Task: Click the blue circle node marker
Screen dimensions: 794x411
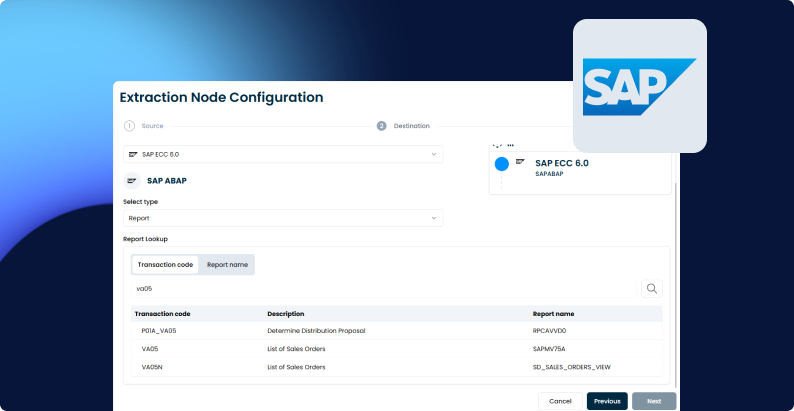Action: tap(501, 164)
